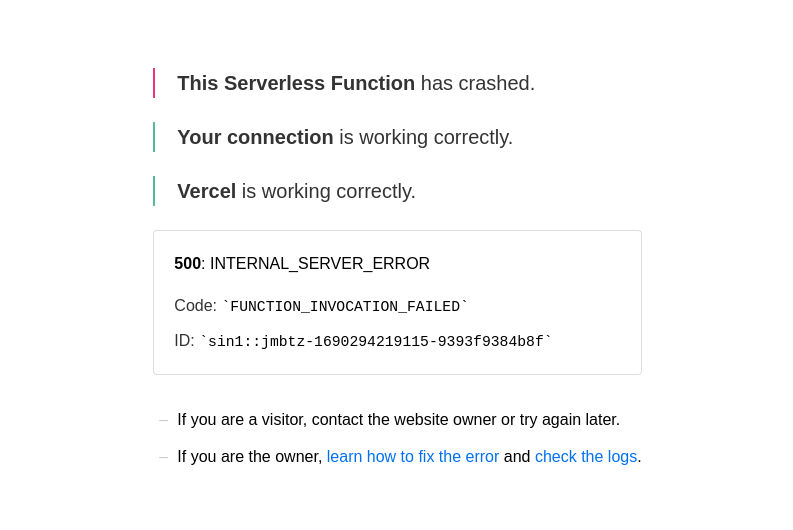The image size is (793, 530).
Task: Click 'has crashed.' text
Action: 477,83
